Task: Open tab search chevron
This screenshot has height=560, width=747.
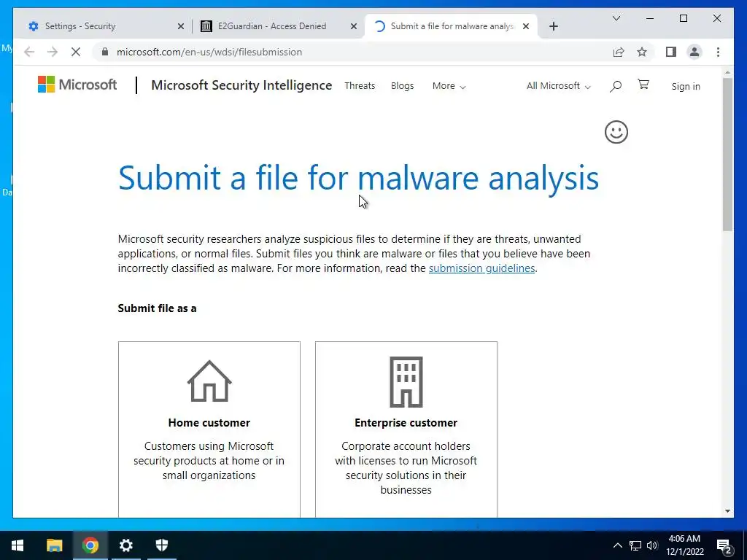Action: point(616,18)
